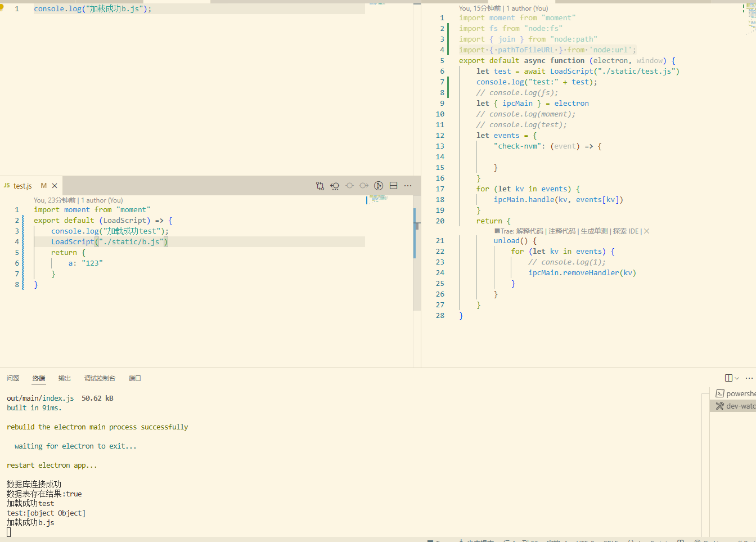
Task: Click git blame text 'You, 23分钟前' in test.js
Action: coord(55,200)
